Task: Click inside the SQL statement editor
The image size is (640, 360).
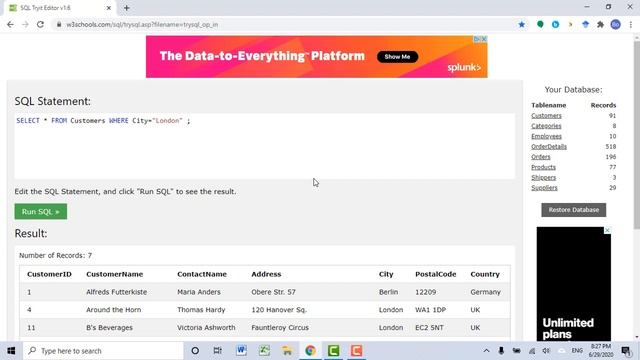Action: tap(264, 146)
